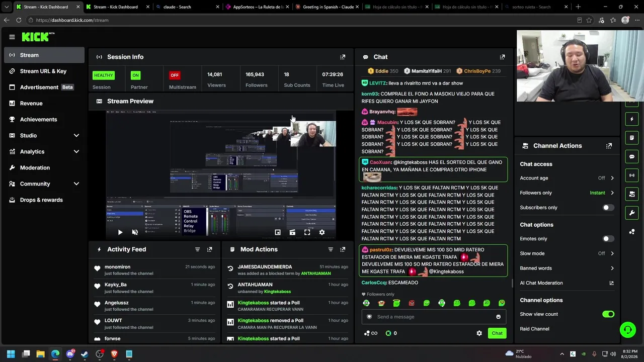The width and height of the screenshot is (644, 362).
Task: Open Drops & rewards page
Action: coord(44,200)
